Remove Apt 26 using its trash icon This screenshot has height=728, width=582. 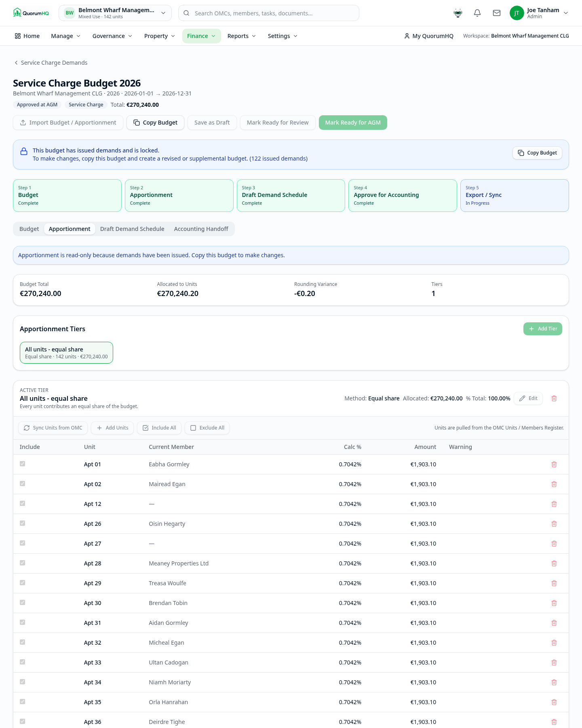tap(554, 524)
